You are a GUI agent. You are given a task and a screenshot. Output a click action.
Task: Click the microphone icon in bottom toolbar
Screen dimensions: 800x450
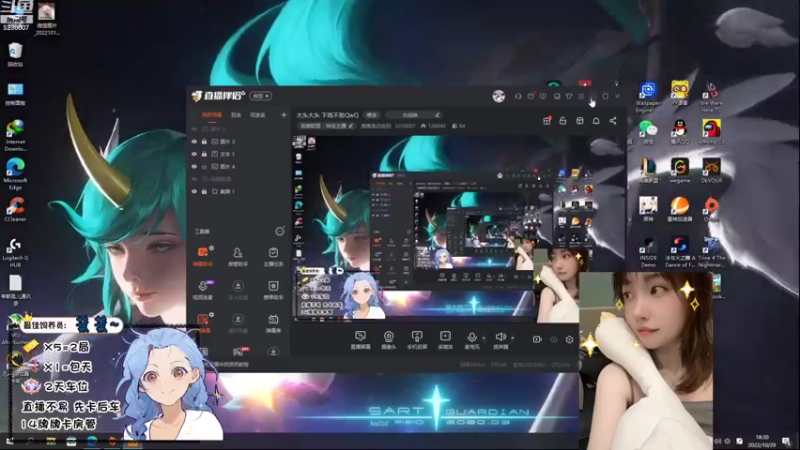472,337
